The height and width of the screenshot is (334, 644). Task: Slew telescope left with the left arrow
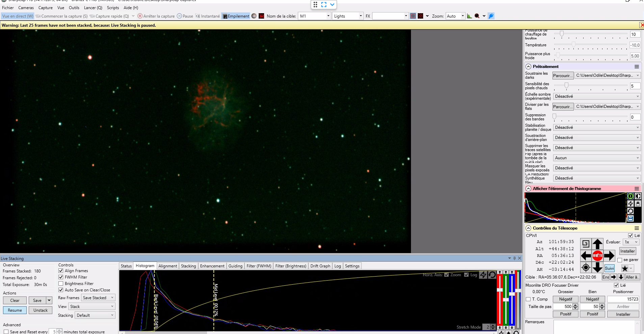pos(586,256)
